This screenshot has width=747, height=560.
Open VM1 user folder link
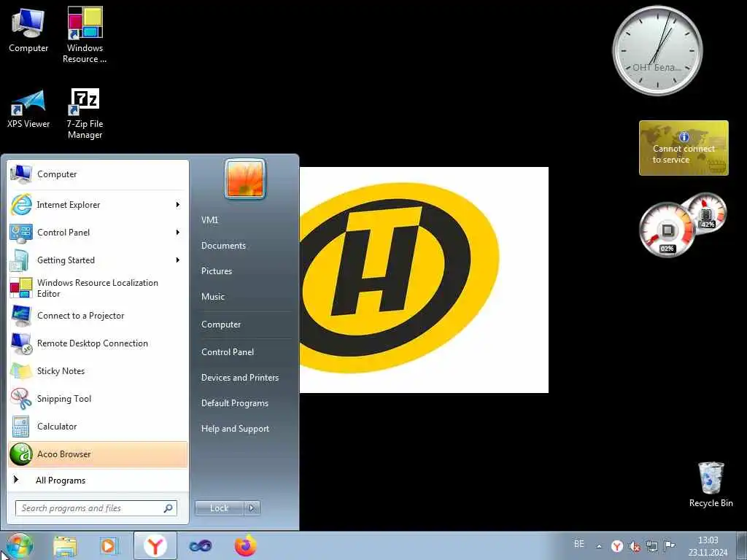[209, 220]
